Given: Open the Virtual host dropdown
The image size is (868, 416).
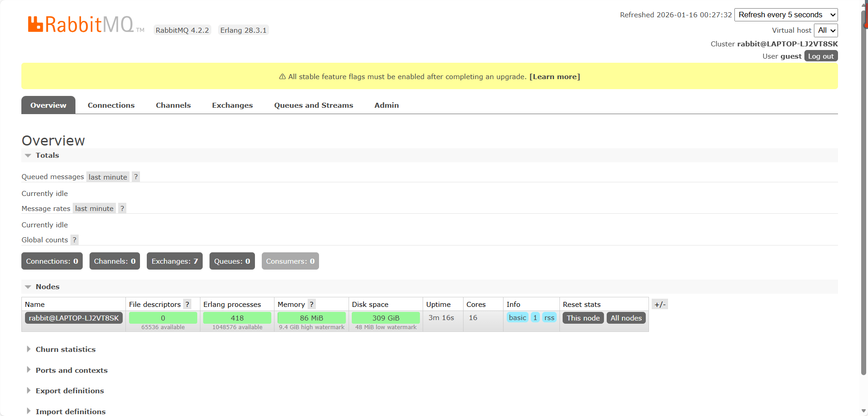Looking at the screenshot, I should tap(826, 30).
